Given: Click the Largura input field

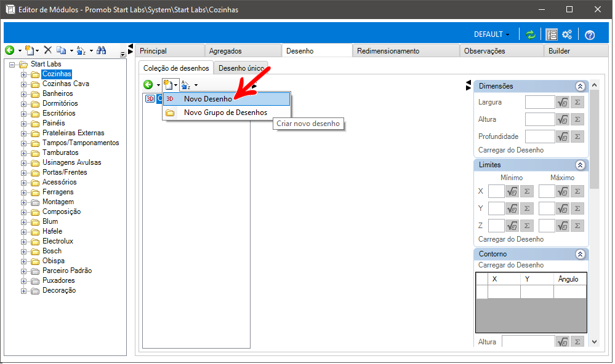Looking at the screenshot, I should tap(540, 102).
